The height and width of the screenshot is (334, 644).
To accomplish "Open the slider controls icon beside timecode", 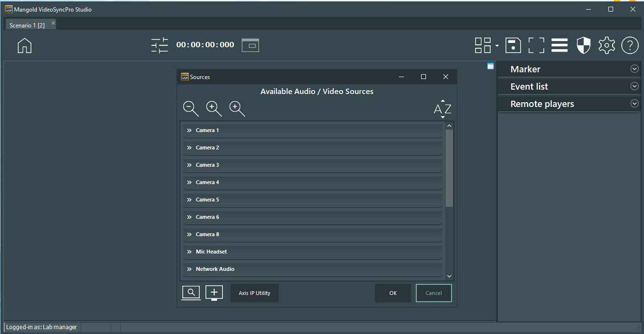I will (x=160, y=45).
